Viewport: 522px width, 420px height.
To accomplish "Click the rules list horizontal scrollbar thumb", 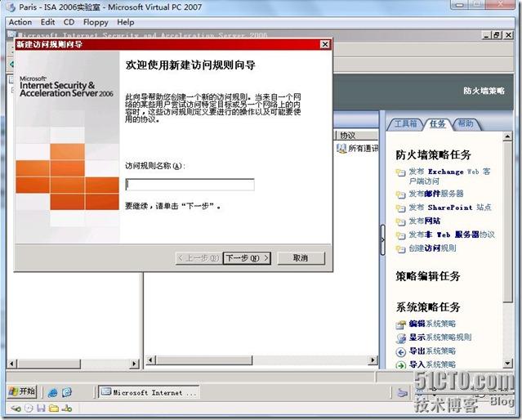I will (203, 360).
